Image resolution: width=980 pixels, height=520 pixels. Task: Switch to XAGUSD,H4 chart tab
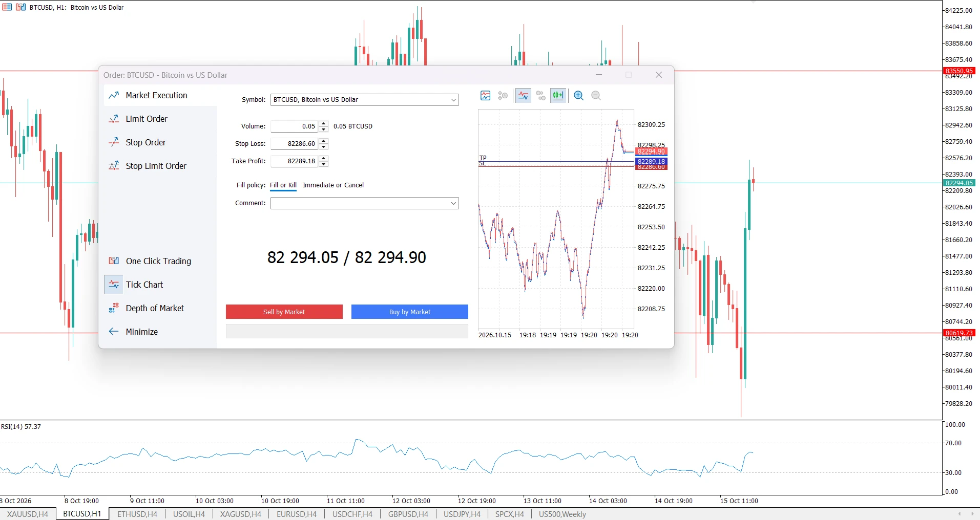tap(241, 514)
